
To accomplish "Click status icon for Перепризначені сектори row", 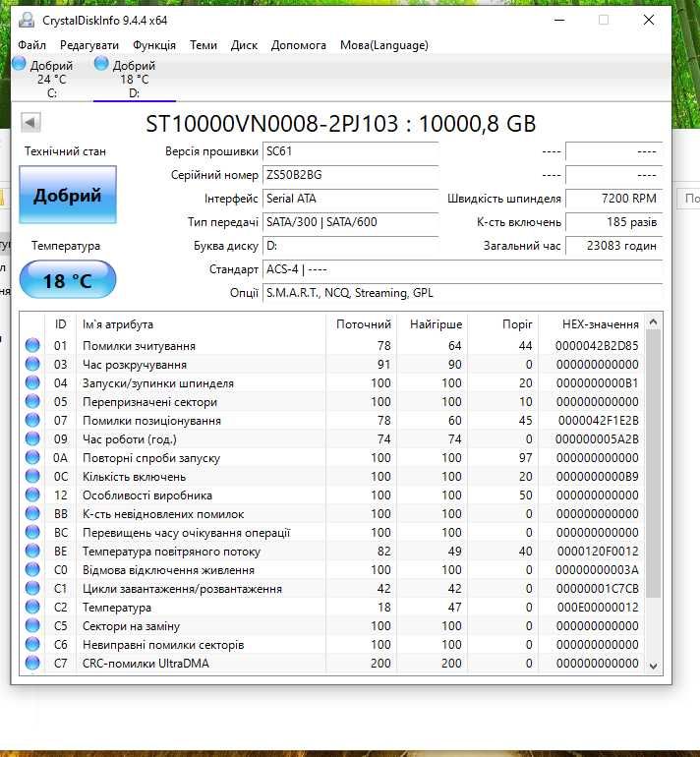I will pos(32,401).
